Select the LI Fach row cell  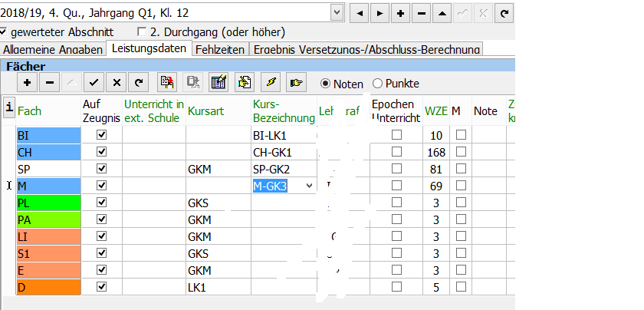[48, 236]
